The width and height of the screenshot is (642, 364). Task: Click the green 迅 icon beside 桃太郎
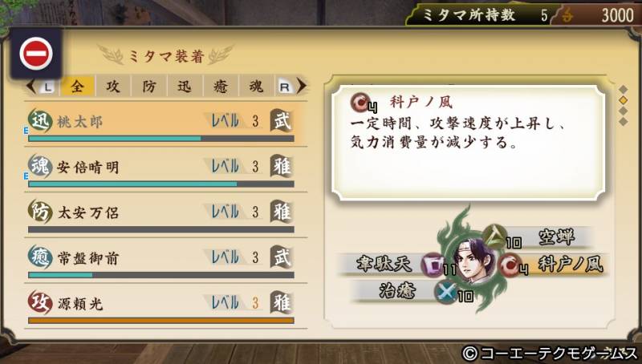(x=40, y=121)
